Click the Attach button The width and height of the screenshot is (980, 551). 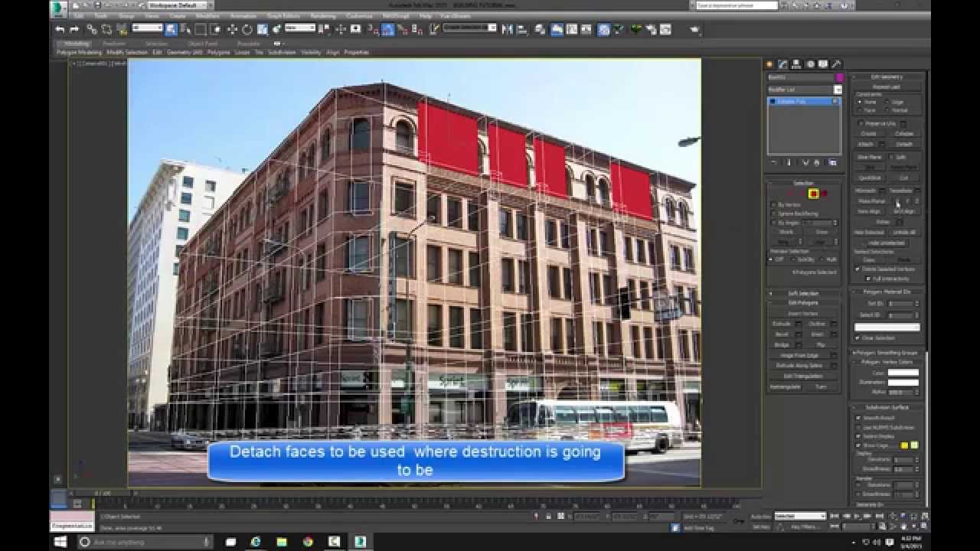click(865, 144)
